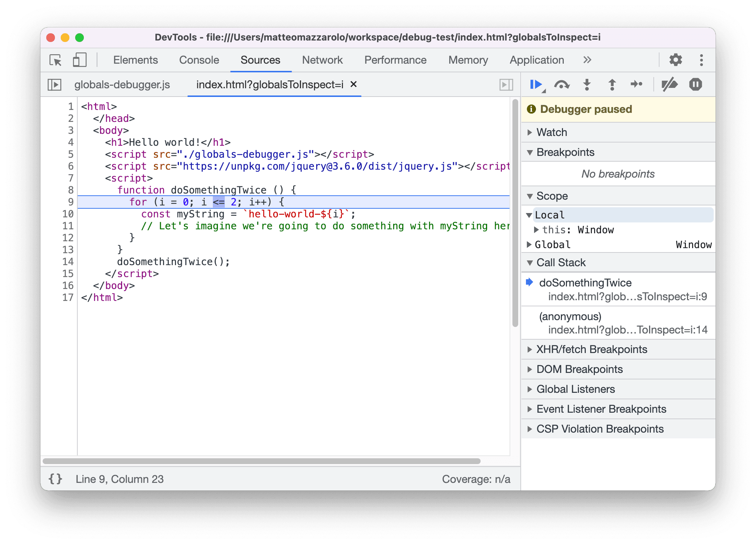756x544 pixels.
Task: Toggle device toolbar emulation
Action: pyautogui.click(x=80, y=60)
